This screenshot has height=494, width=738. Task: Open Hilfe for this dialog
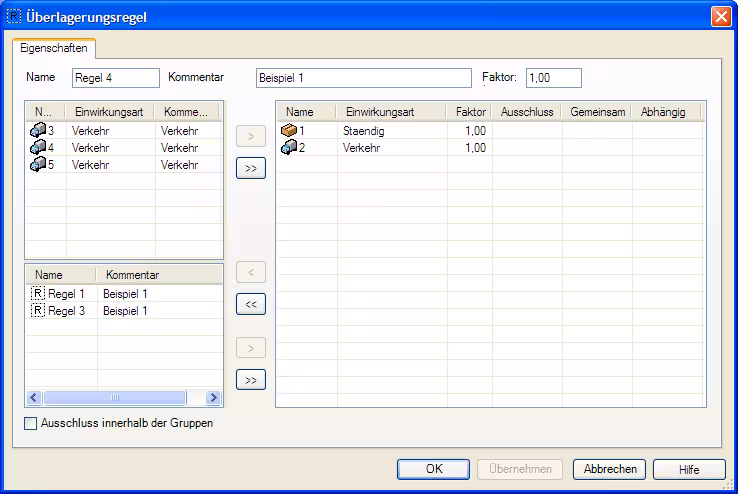(x=689, y=469)
